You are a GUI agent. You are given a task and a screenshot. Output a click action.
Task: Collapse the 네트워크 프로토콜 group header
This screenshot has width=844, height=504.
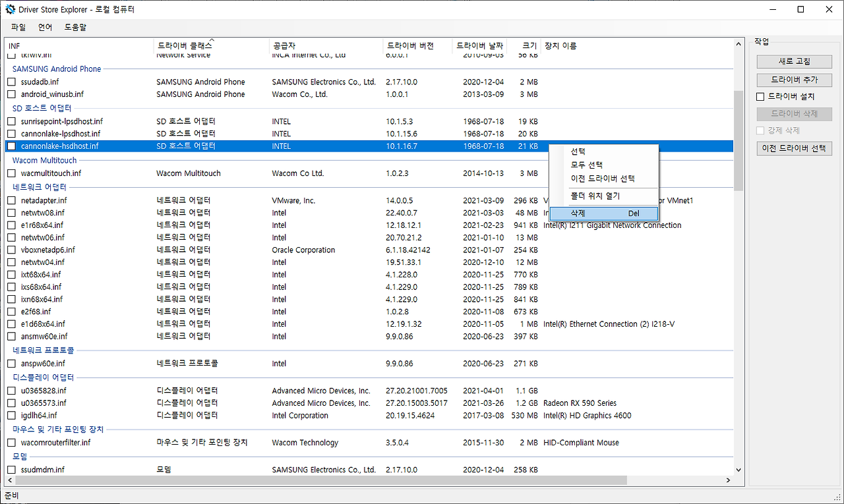point(43,350)
